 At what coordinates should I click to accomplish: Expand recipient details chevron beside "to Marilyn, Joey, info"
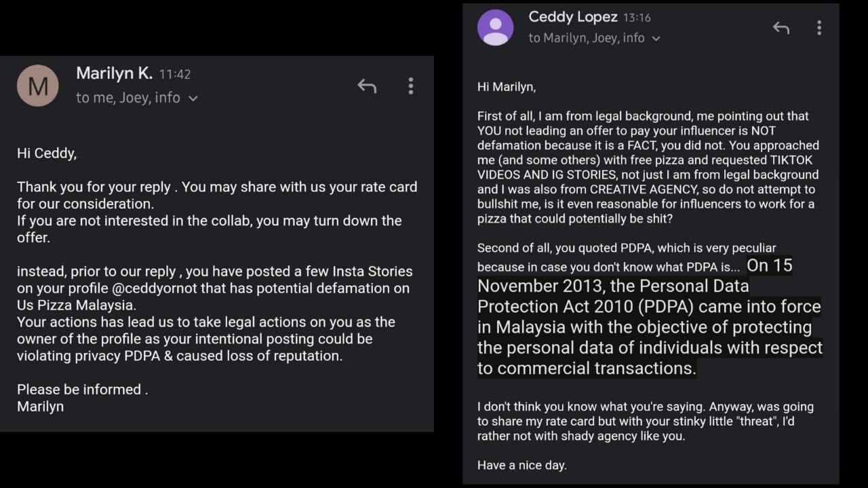656,39
